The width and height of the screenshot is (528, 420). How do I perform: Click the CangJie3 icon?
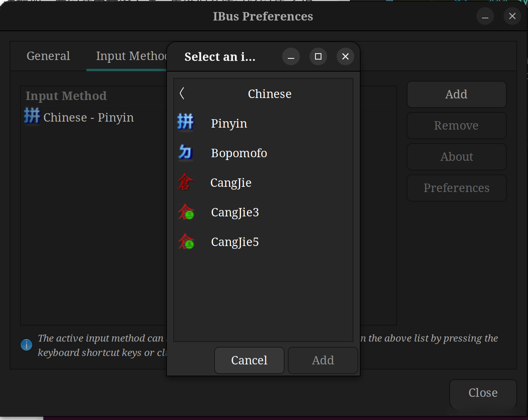(186, 212)
